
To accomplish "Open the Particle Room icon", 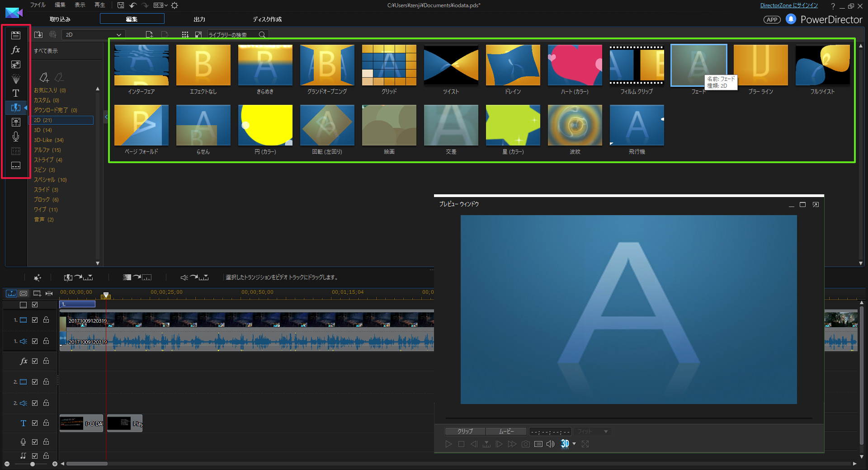I will 16,79.
